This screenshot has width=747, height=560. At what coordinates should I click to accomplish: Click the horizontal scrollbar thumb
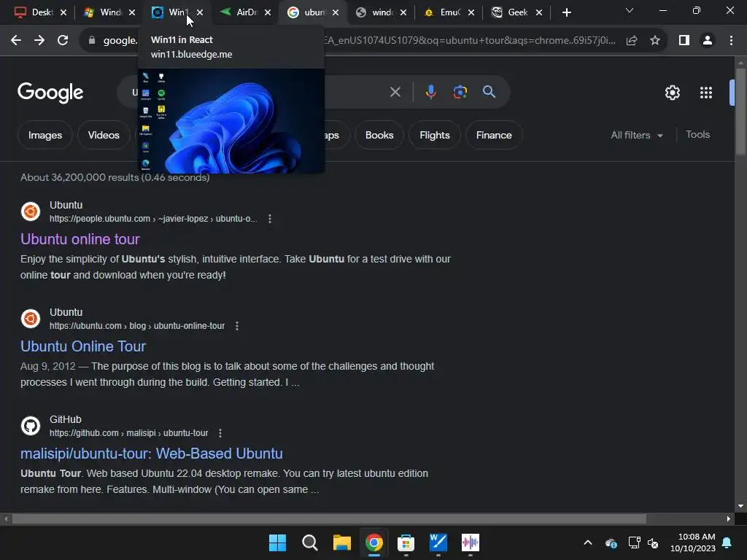(329, 519)
